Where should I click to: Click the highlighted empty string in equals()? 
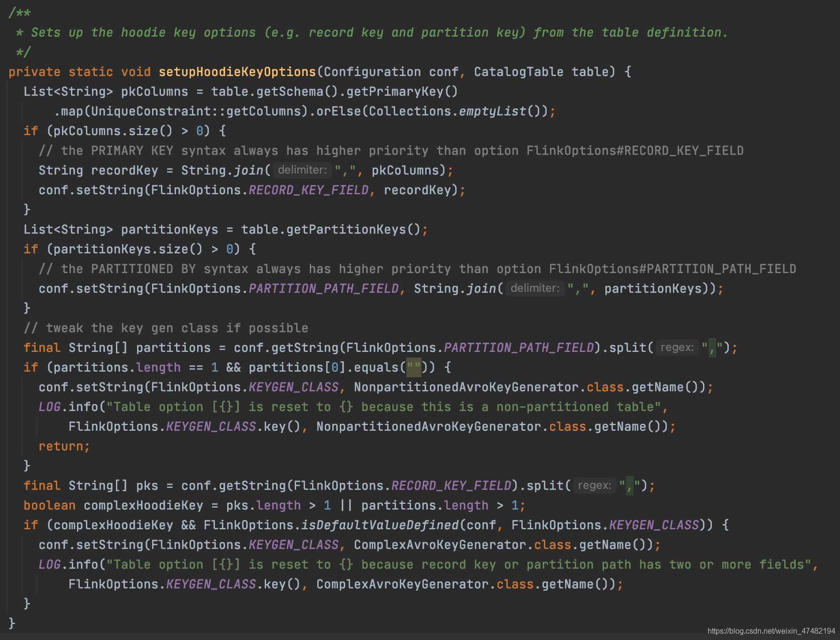(x=413, y=367)
